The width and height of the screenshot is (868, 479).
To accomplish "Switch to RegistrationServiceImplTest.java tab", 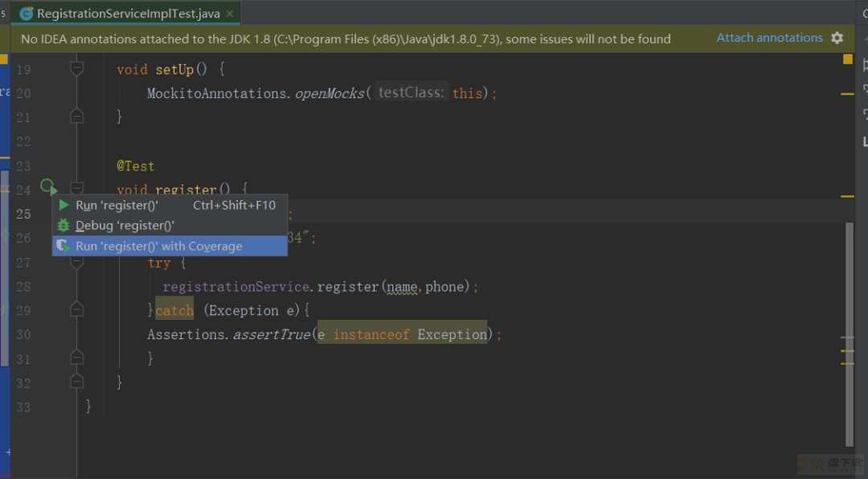I will [x=128, y=14].
